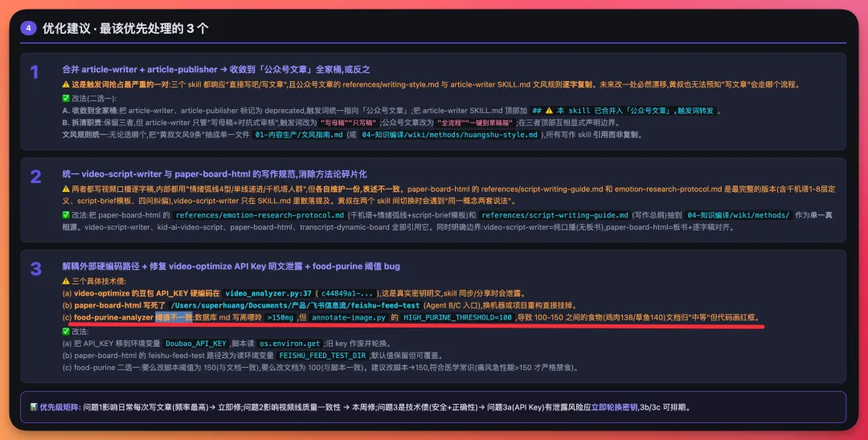Click code chip os.environ.get
The width and height of the screenshot is (868, 440).
pyautogui.click(x=290, y=344)
